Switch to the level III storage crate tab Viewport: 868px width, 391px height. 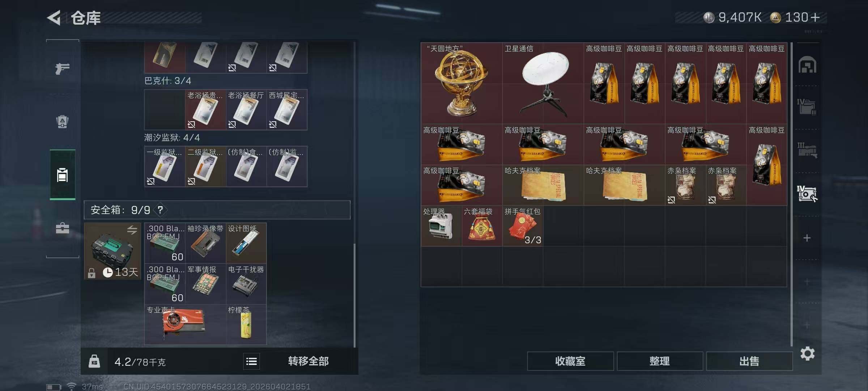point(807,150)
